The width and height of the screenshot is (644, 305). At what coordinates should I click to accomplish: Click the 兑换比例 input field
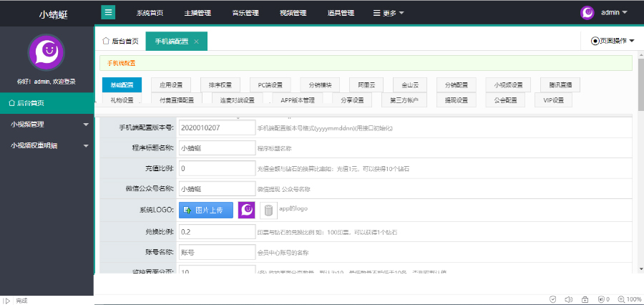point(217,231)
